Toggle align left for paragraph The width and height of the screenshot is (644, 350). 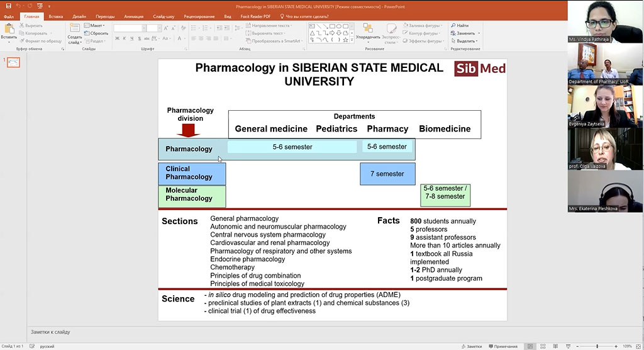[194, 38]
